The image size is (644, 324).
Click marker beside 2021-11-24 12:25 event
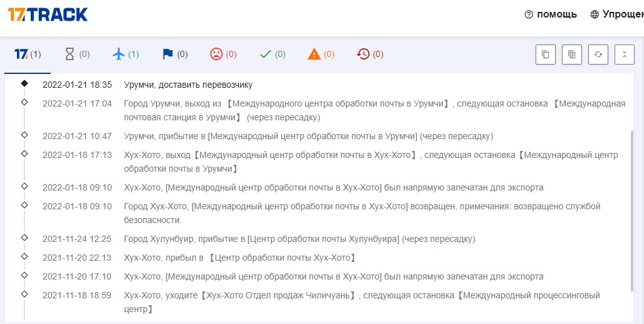point(24,238)
